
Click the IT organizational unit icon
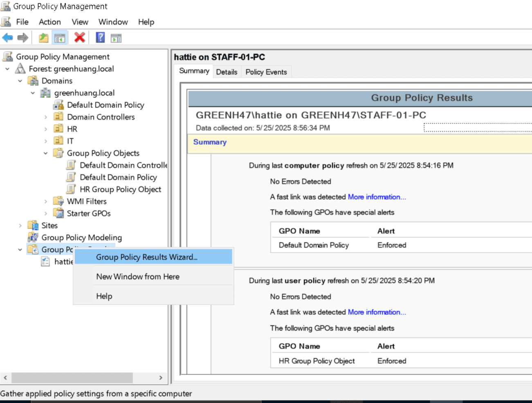pos(58,141)
